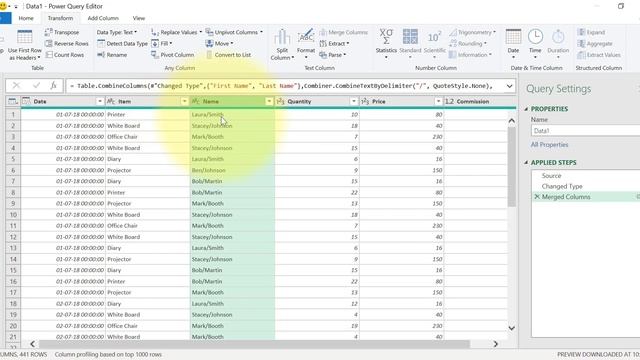The height and width of the screenshot is (360, 640).
Task: Click Reverse Rows icon
Action: (49, 43)
